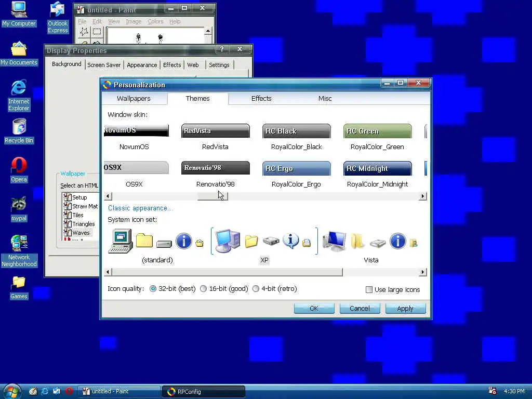The width and height of the screenshot is (532, 399).
Task: Click the Personalization title bar icon
Action: 107,85
